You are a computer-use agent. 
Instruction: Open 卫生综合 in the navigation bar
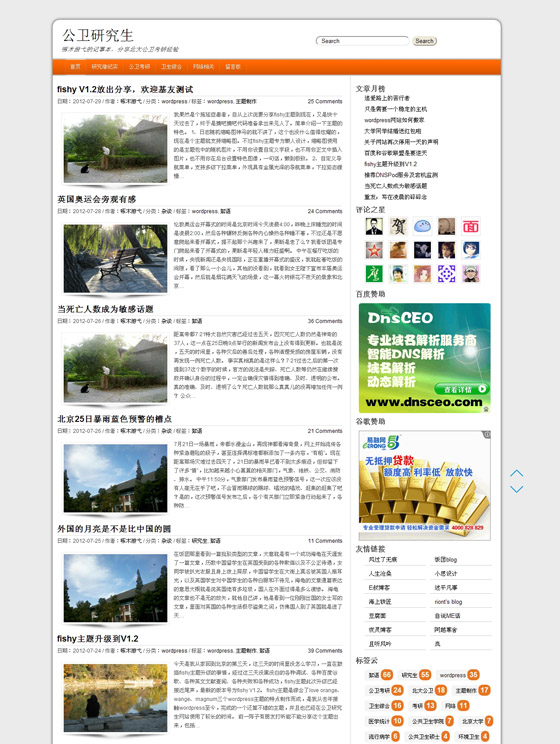171,67
